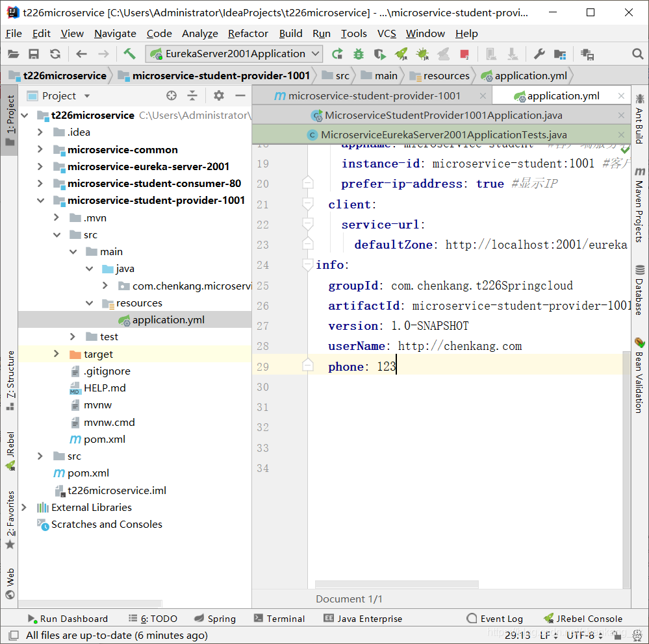Image resolution: width=649 pixels, height=644 pixels.
Task: Switch to MicroserviceStudentProvider1001Application.java tab
Action: 441,116
